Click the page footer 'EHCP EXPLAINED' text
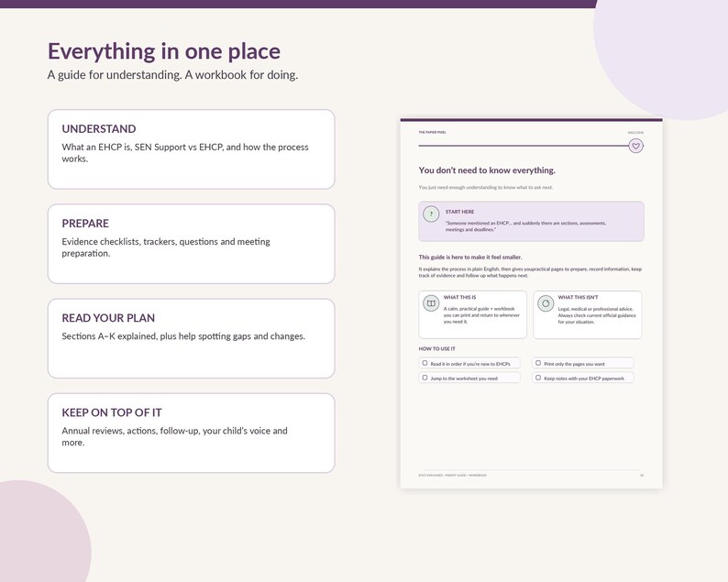 tap(452, 476)
